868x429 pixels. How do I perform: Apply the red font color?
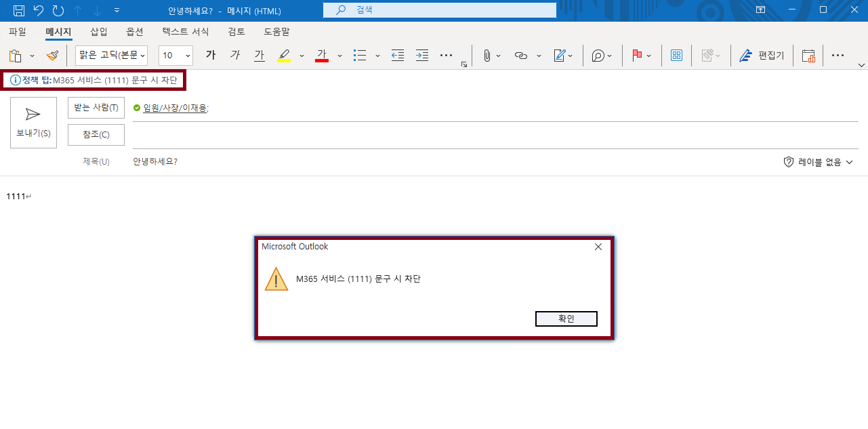coord(322,56)
